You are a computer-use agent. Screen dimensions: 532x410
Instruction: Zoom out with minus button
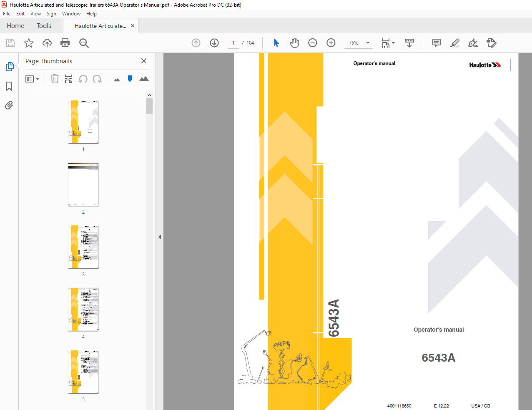click(313, 43)
